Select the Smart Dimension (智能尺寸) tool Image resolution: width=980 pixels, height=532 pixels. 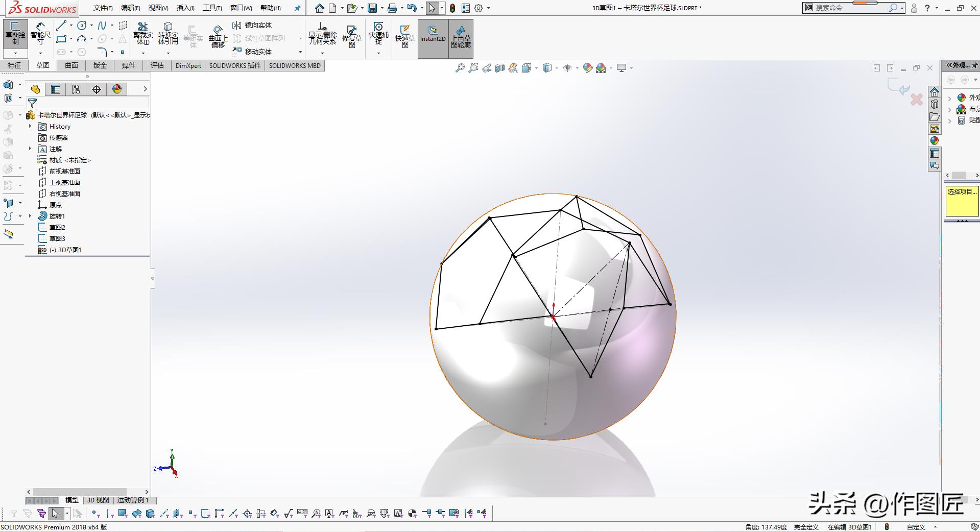click(x=40, y=32)
